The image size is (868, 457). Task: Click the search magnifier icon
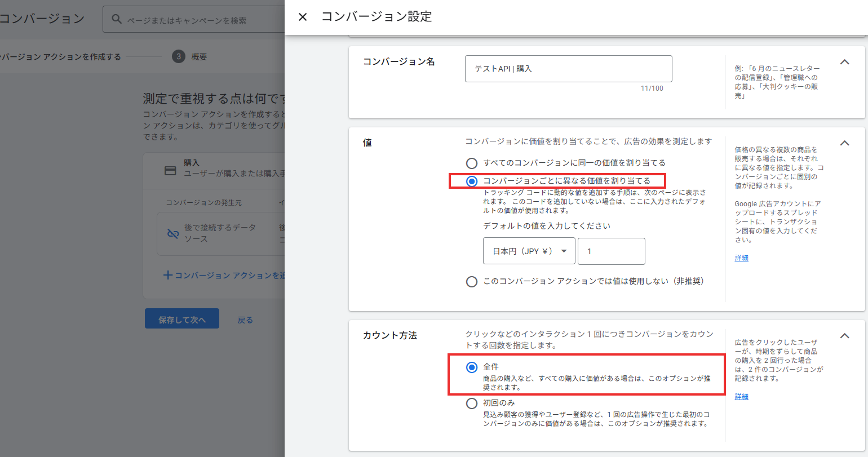(x=117, y=20)
